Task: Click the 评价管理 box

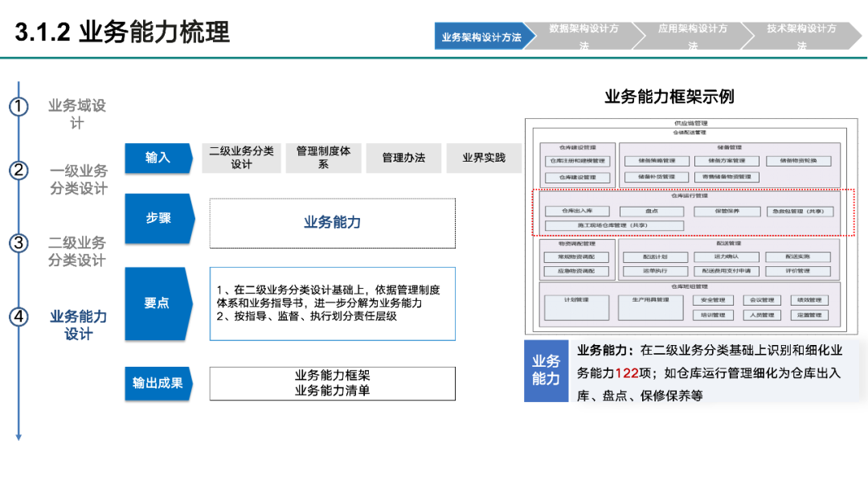Action: pyautogui.click(x=798, y=271)
